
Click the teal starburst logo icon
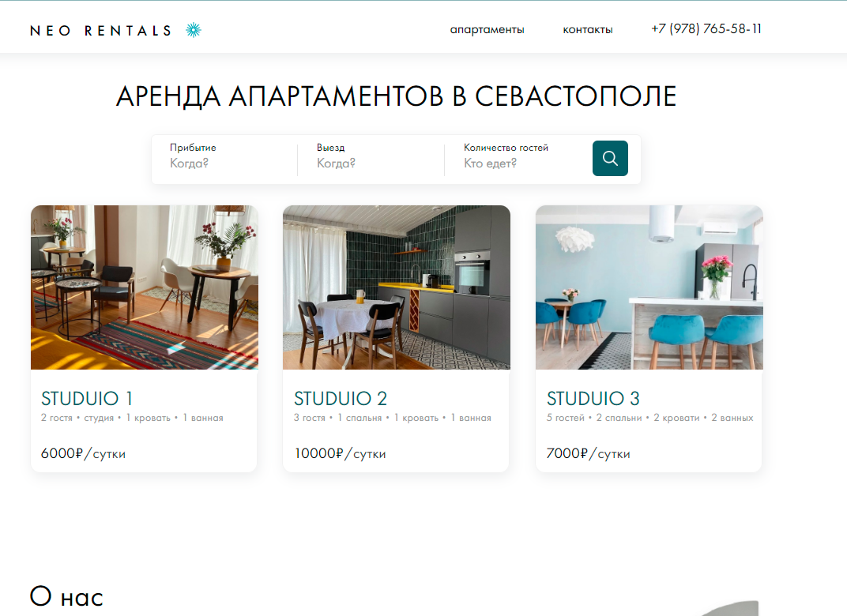[x=194, y=30]
